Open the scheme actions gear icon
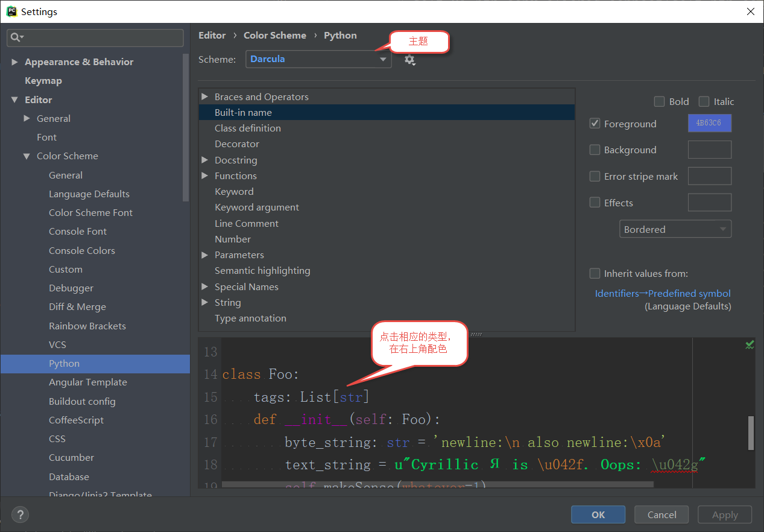 410,60
